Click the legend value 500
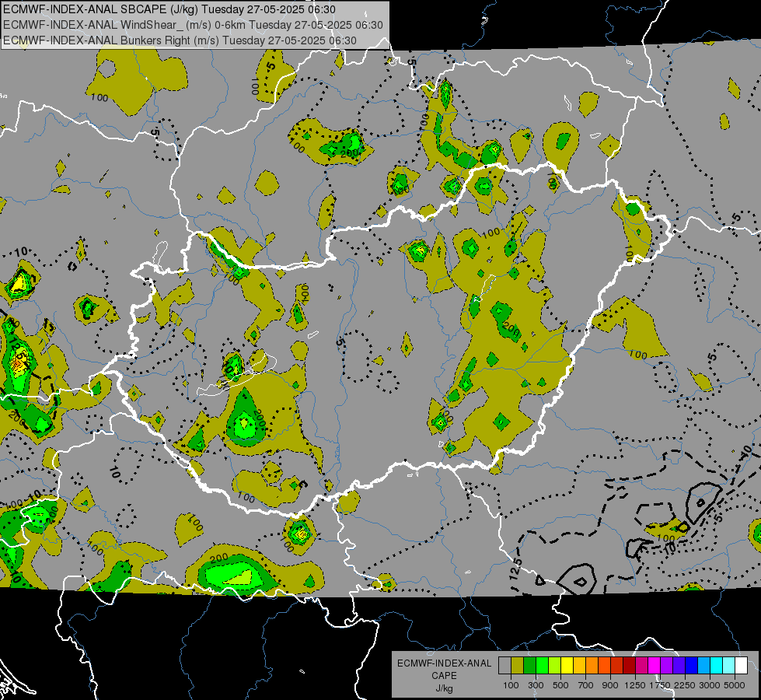The width and height of the screenshot is (761, 700). click(x=560, y=685)
